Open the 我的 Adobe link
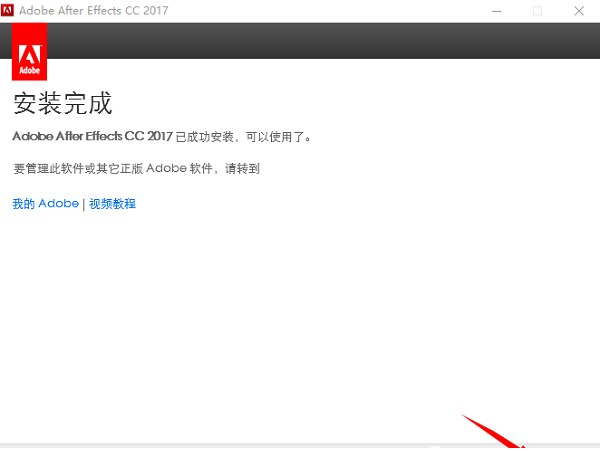 46,204
